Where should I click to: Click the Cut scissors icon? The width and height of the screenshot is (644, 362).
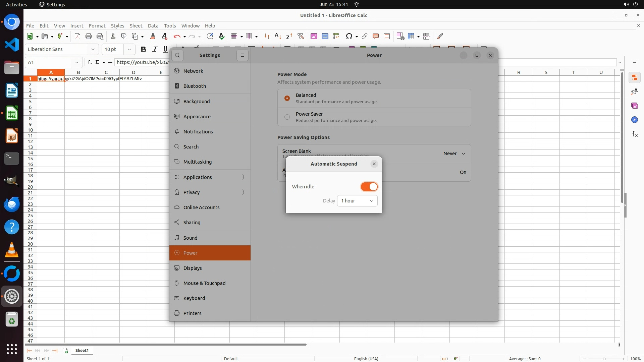coord(113,36)
